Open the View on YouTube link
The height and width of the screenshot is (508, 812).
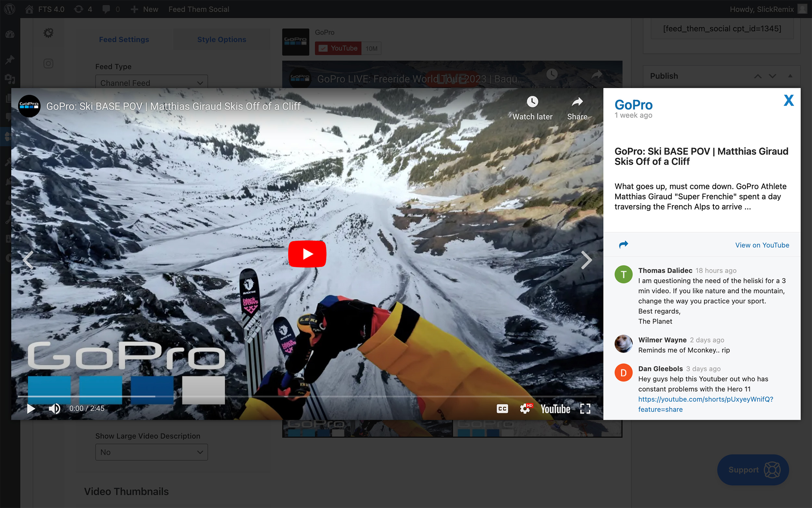(762, 245)
